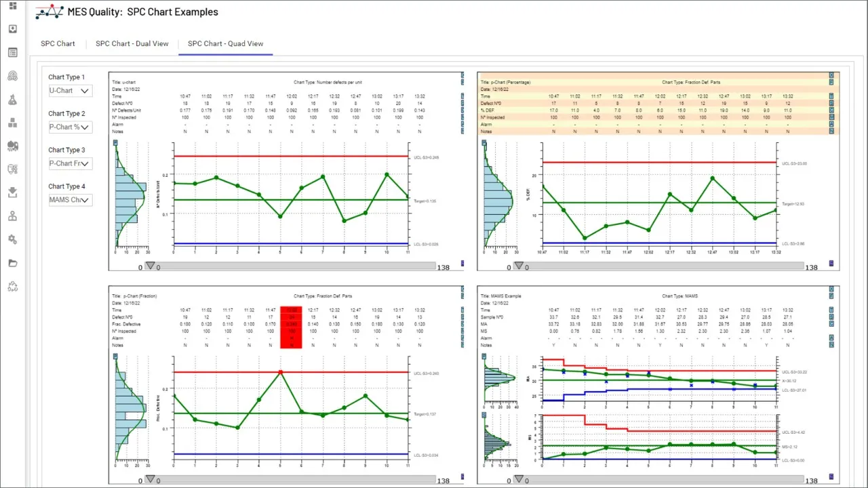
Task: Open the Chart Type 4 MAMS dropdown
Action: pos(70,199)
